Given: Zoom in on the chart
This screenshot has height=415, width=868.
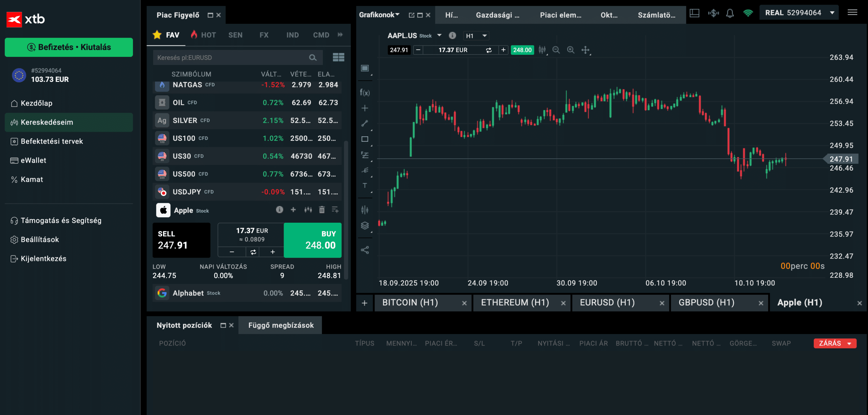Looking at the screenshot, I should (x=571, y=50).
